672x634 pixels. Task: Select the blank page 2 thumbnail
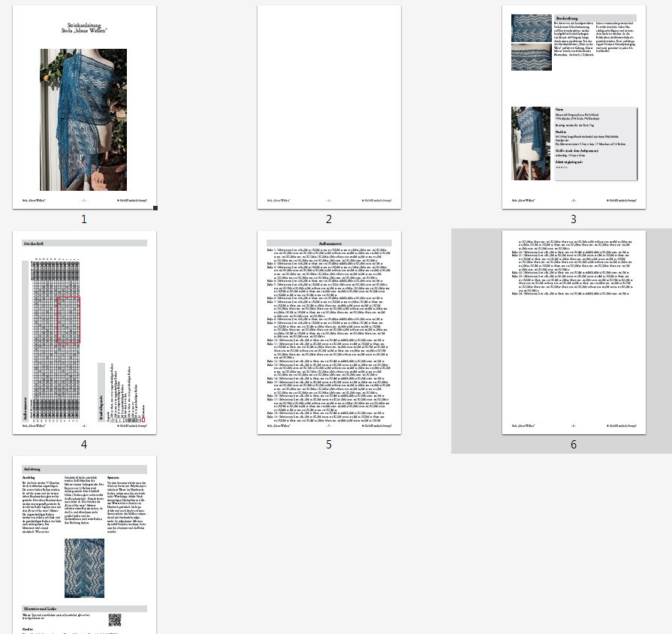pyautogui.click(x=329, y=107)
